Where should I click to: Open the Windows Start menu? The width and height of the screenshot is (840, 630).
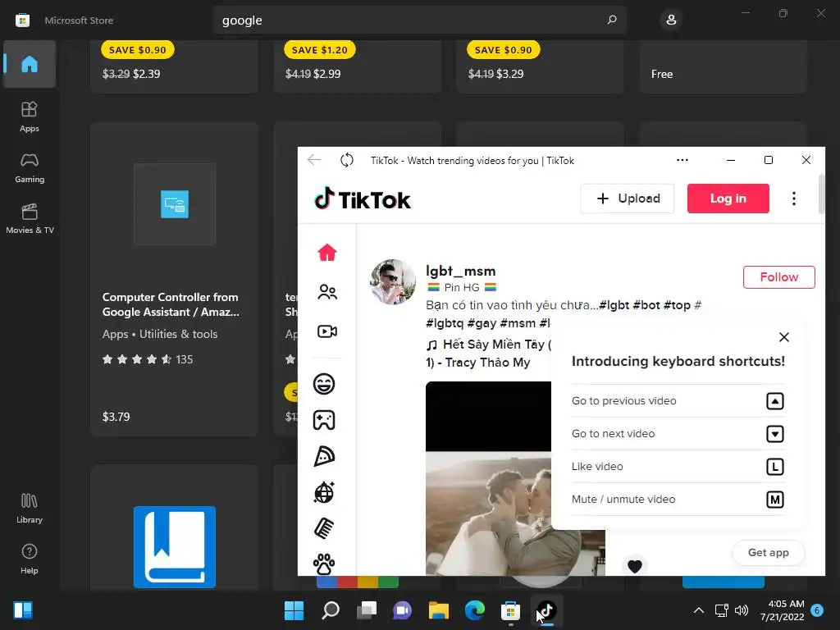tap(294, 610)
